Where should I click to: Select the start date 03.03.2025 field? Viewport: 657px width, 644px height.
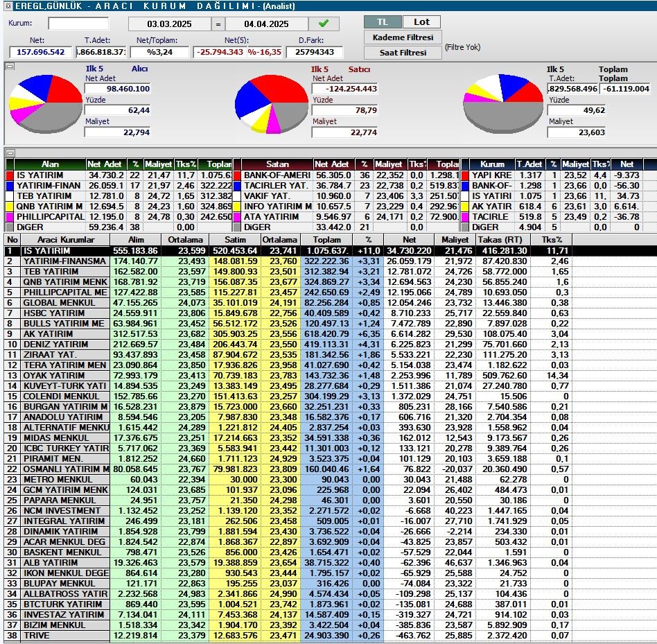169,24
